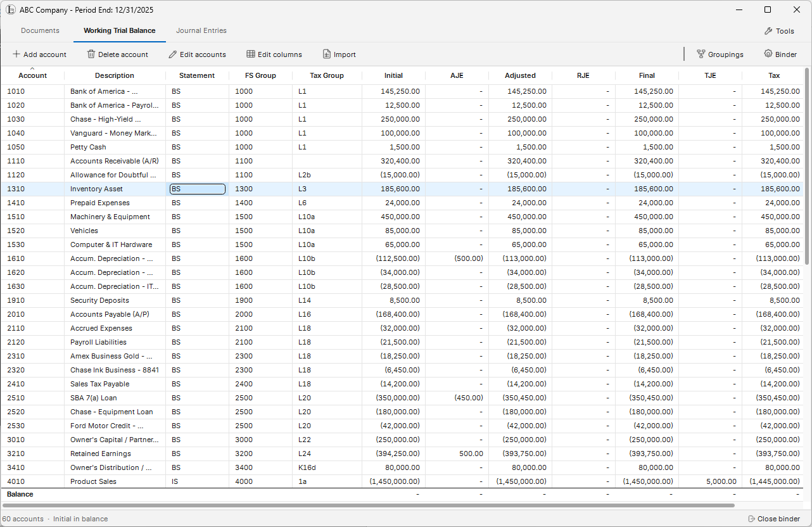The image size is (812, 527).
Task: Click the TJE column header
Action: point(710,75)
